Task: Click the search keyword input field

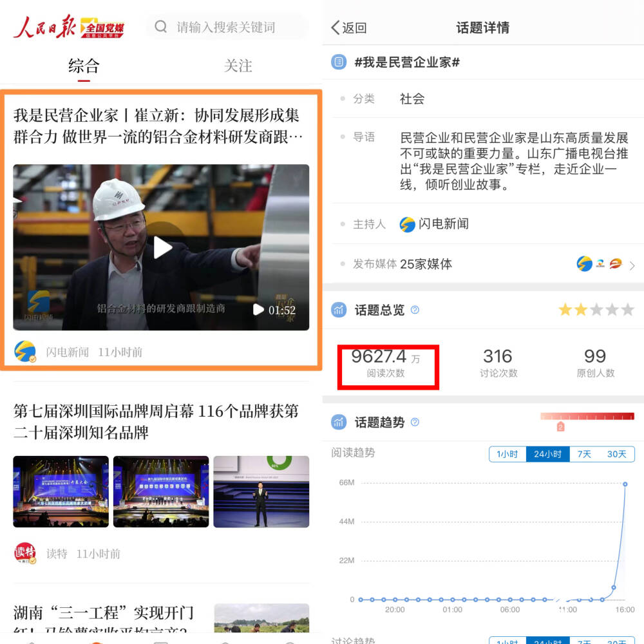Action: coord(235,27)
